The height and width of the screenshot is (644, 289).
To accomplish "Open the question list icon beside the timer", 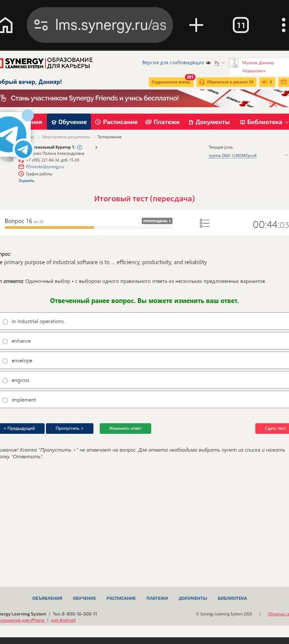I will [205, 224].
